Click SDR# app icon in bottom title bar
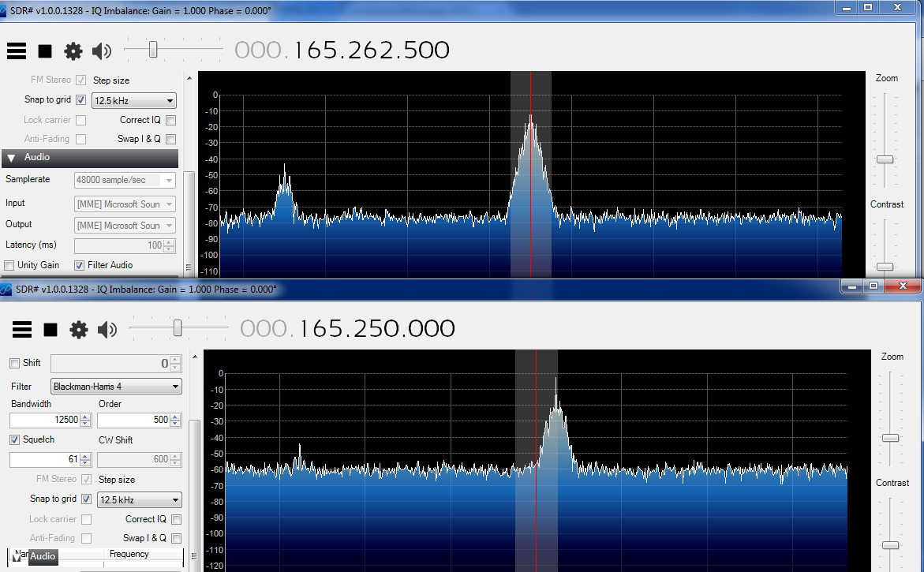The width and height of the screenshot is (924, 572). point(6,290)
